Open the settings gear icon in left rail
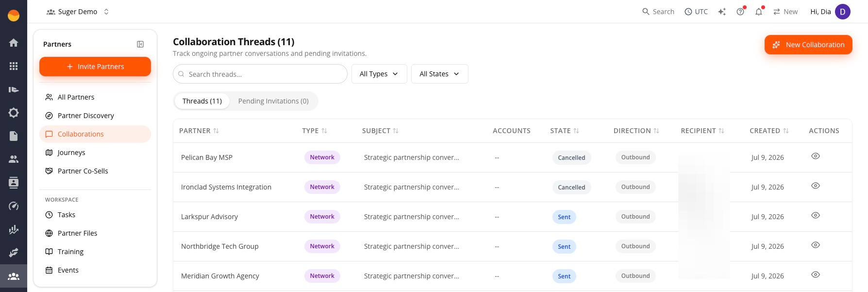Viewport: 868px width, 292px height. pos(14,113)
